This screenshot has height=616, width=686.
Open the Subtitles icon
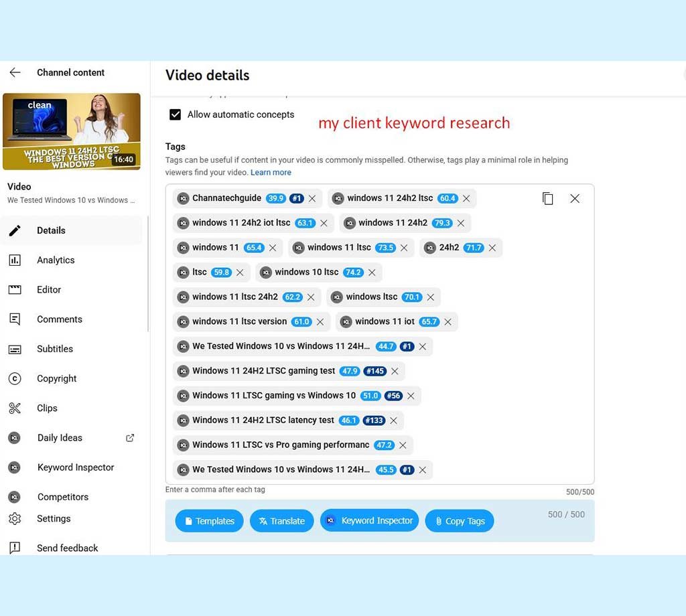point(15,350)
